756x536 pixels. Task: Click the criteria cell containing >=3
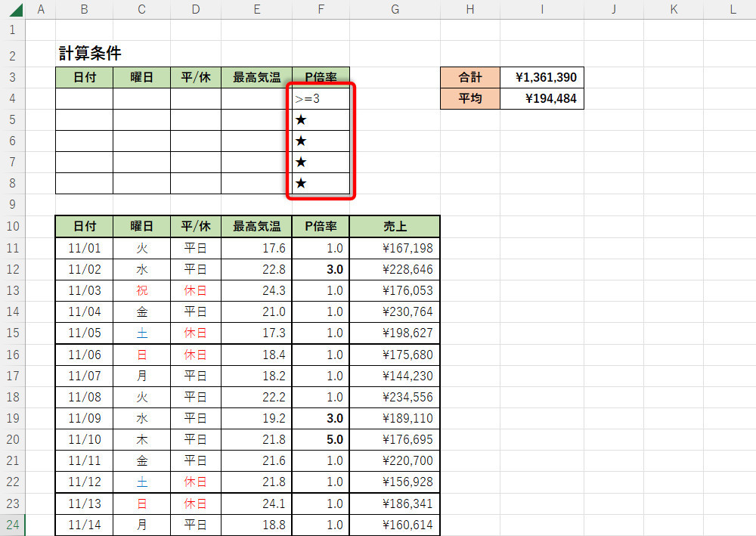tap(321, 98)
